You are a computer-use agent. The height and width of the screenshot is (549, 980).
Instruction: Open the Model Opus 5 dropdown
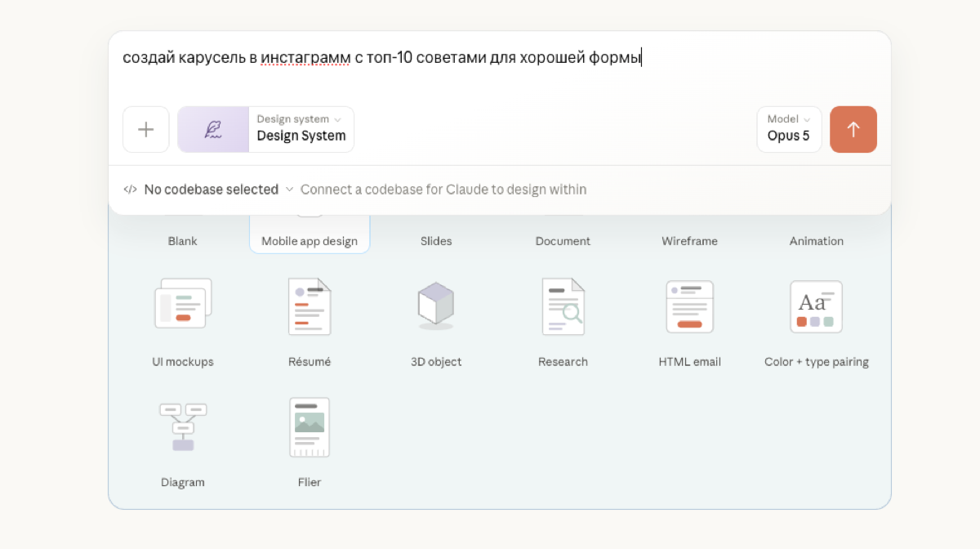789,129
